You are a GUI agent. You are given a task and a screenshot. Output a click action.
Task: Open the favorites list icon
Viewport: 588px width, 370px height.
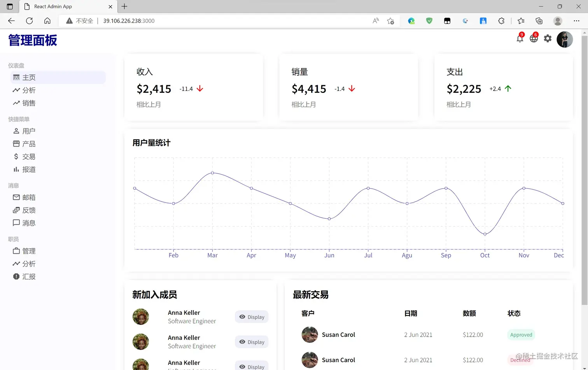(x=521, y=21)
